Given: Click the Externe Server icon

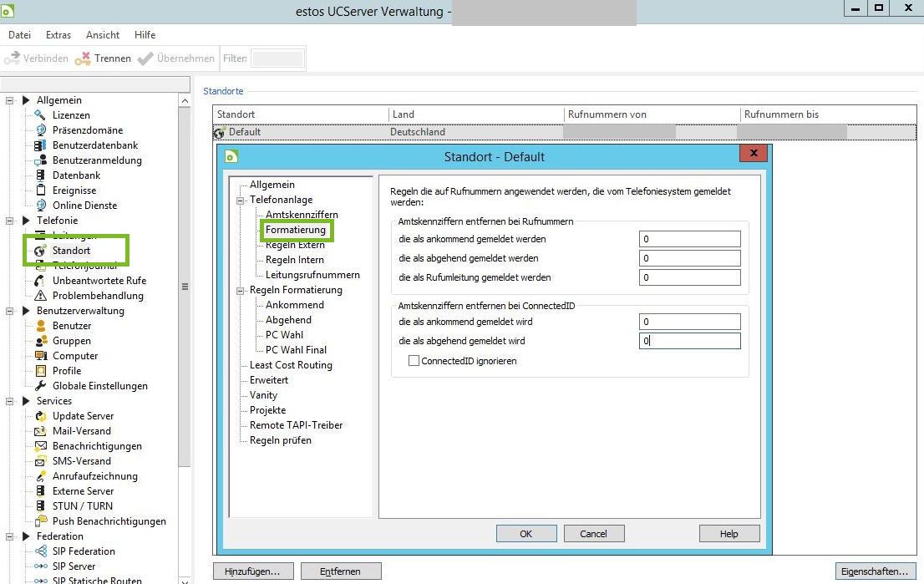Looking at the screenshot, I should tap(40, 491).
